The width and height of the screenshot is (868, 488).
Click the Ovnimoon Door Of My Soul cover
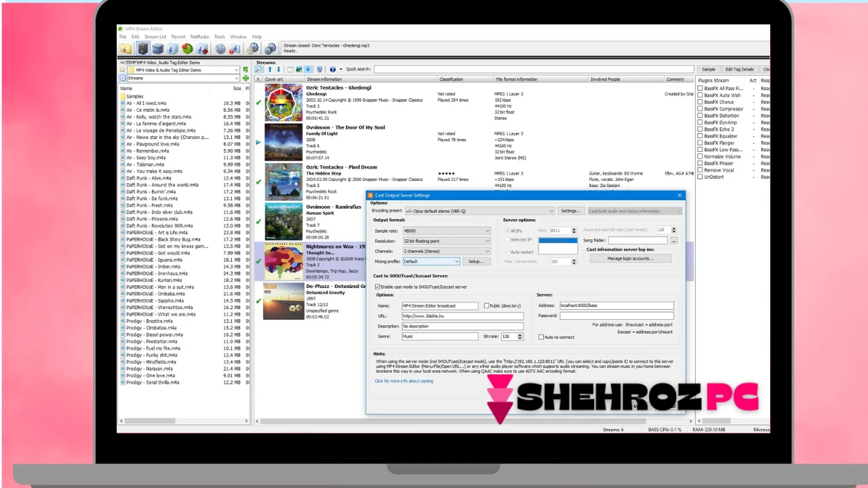[x=283, y=142]
